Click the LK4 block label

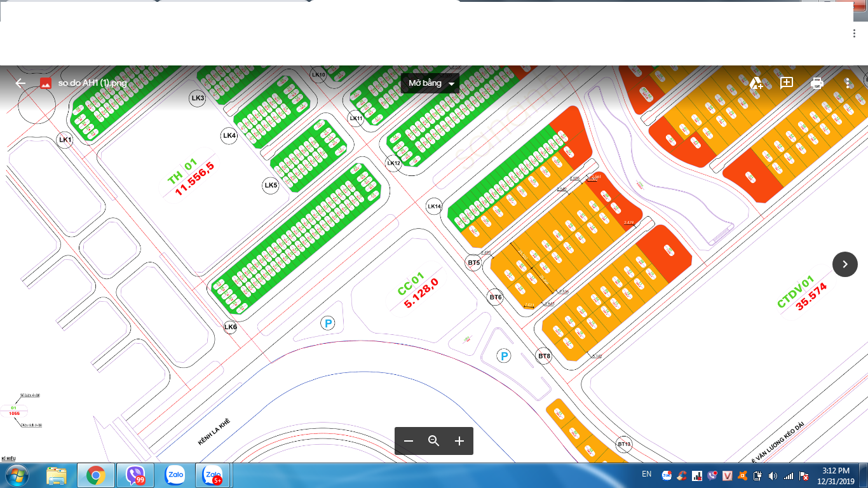click(x=229, y=135)
